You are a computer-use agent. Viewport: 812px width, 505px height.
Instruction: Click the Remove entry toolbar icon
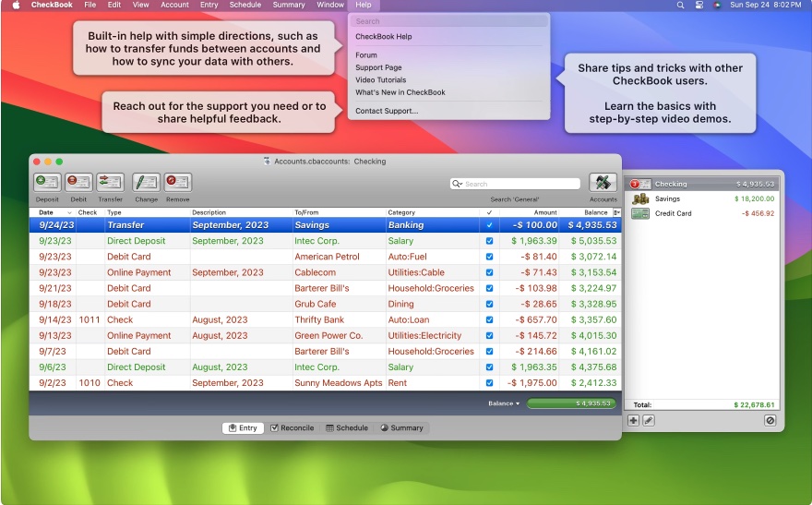point(177,182)
